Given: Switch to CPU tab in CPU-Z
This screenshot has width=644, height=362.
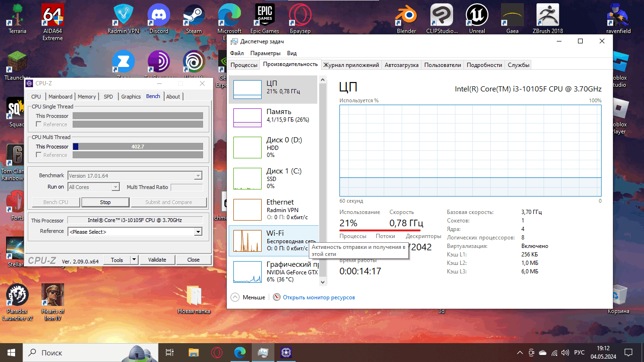Looking at the screenshot, I should 36,97.
